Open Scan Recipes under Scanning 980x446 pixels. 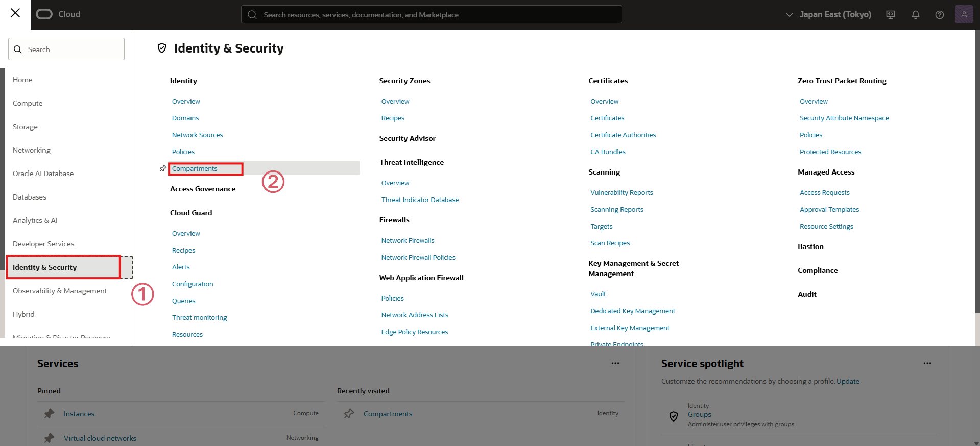(610, 243)
